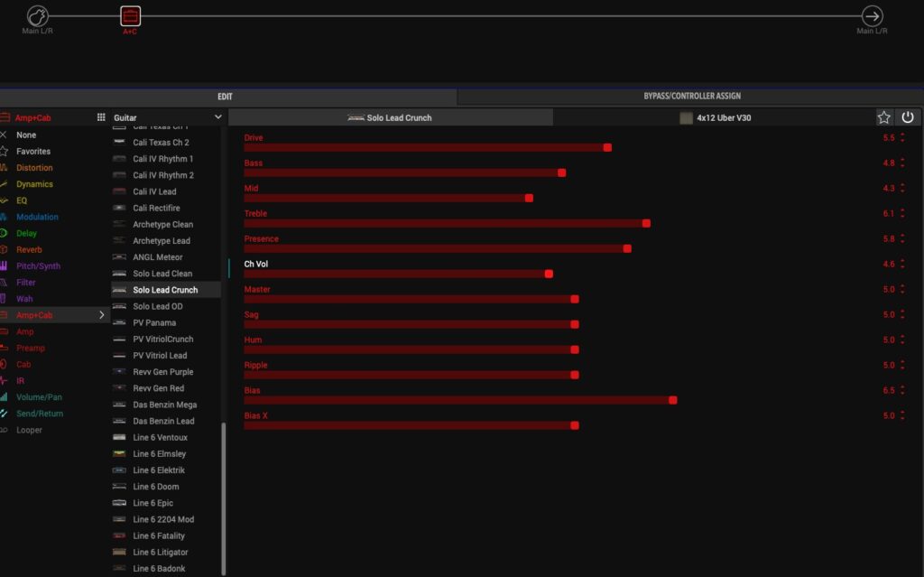Choose Line 6 Litigator from model list
This screenshot has width=924, height=577.
(160, 552)
